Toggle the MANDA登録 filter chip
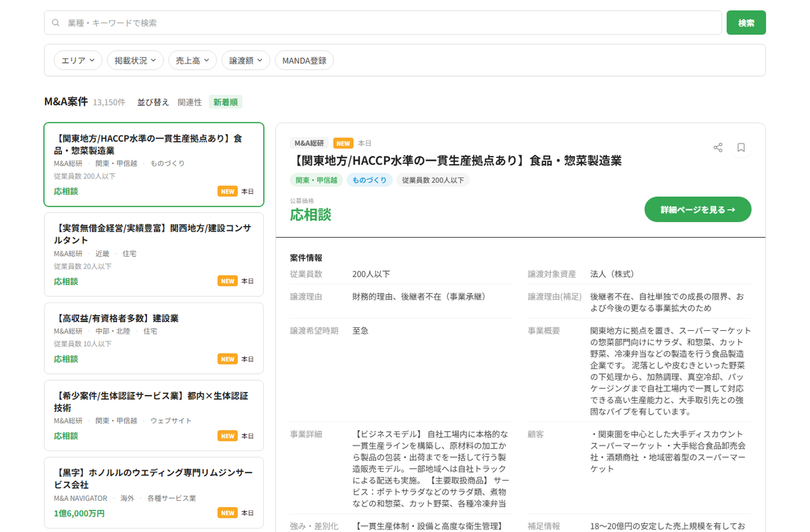The height and width of the screenshot is (532, 810). (304, 60)
